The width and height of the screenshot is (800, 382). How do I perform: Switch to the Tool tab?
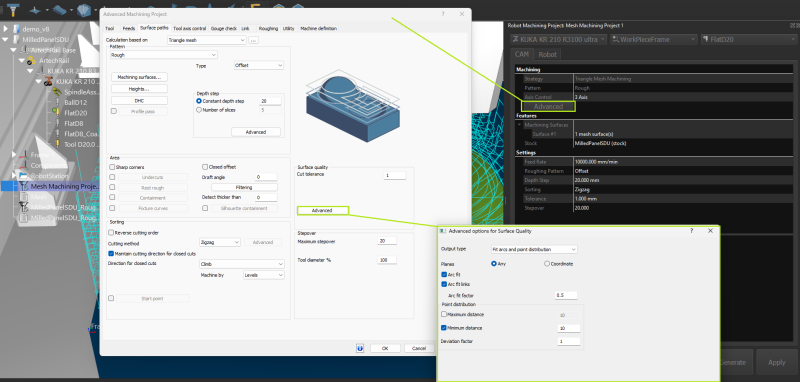tap(110, 29)
